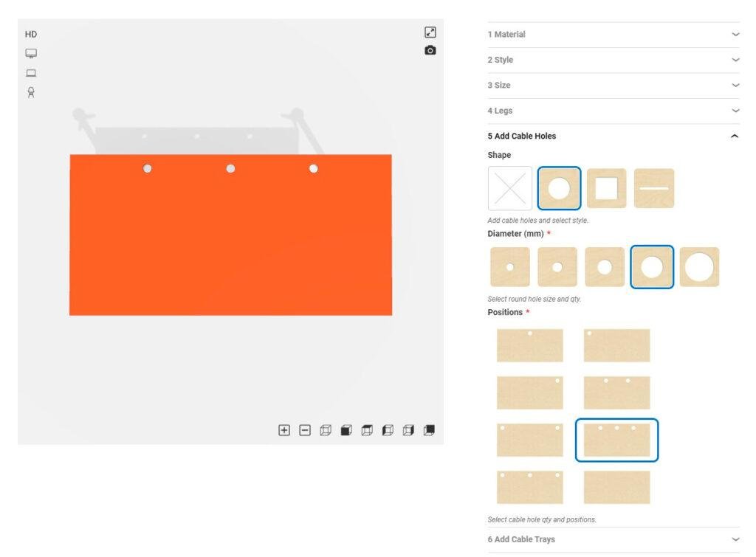Image resolution: width=756 pixels, height=557 pixels.
Task: Pick three clustered center holes position
Action: (616, 440)
